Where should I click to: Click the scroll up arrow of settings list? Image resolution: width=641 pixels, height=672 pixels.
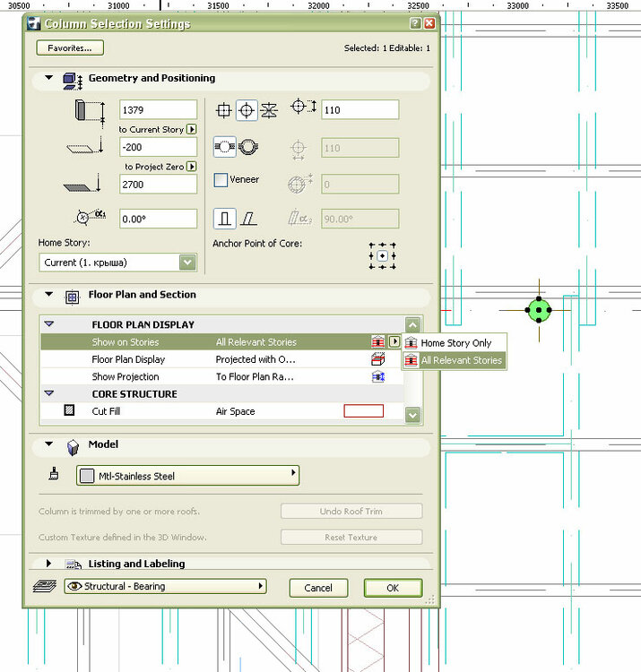point(412,325)
